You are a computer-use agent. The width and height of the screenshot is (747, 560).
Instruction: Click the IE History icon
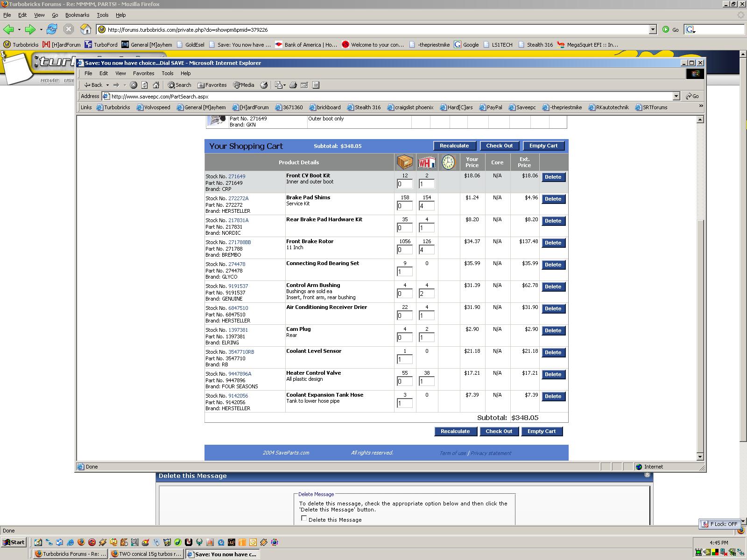point(264,85)
